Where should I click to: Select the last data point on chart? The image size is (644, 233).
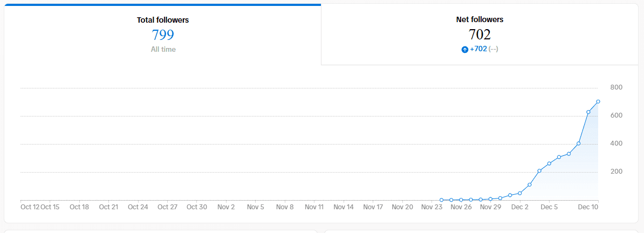click(x=598, y=101)
